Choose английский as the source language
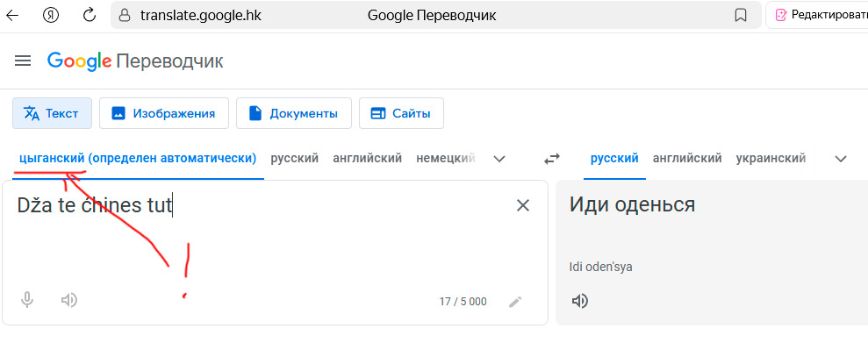The image size is (868, 343). [368, 159]
